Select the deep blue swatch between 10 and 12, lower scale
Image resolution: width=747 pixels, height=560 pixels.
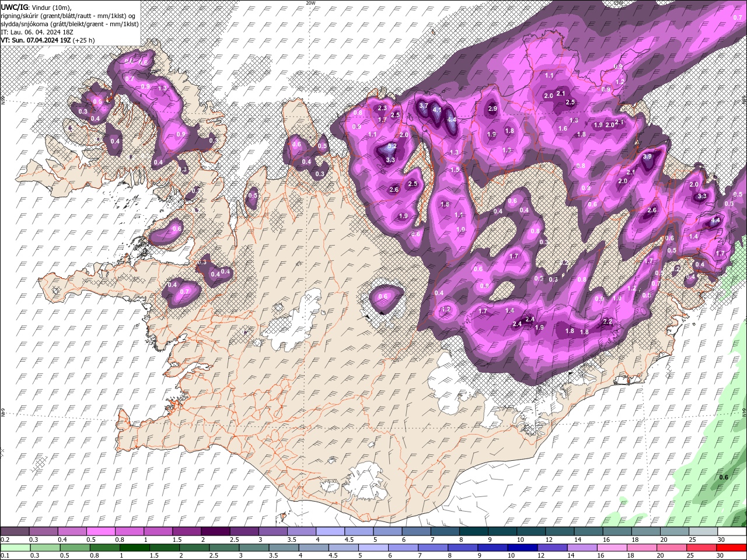point(522,548)
